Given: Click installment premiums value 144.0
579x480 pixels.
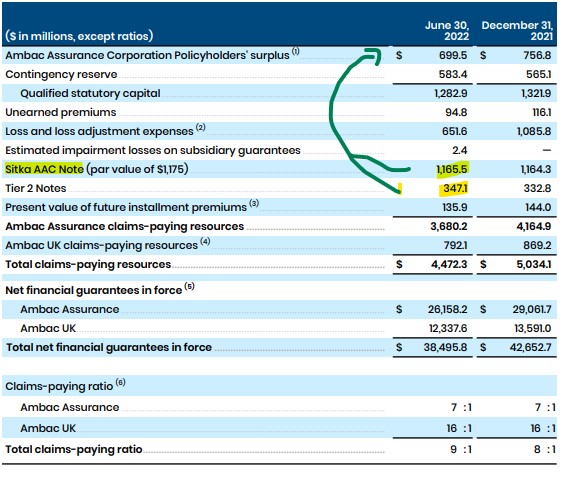Looking at the screenshot, I should point(538,207).
